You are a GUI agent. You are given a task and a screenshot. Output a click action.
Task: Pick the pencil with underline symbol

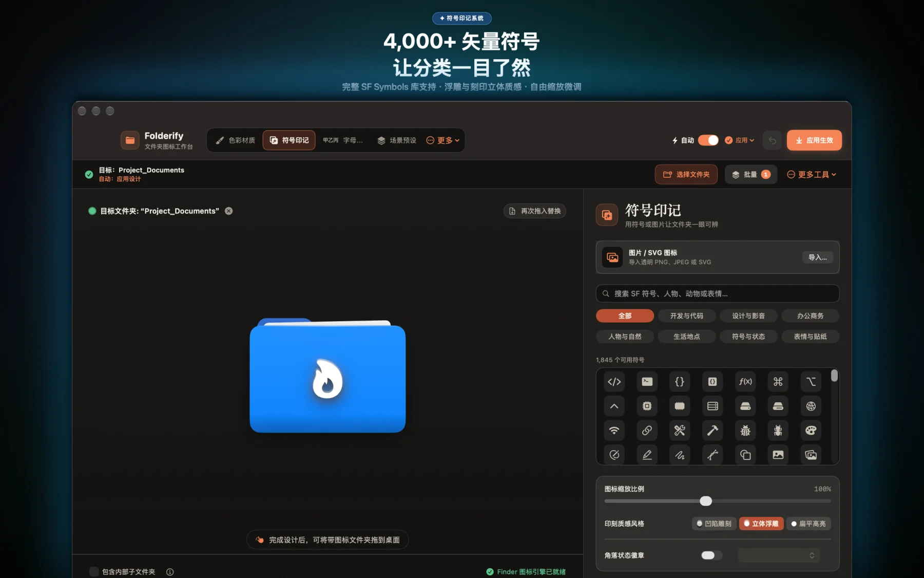(647, 455)
